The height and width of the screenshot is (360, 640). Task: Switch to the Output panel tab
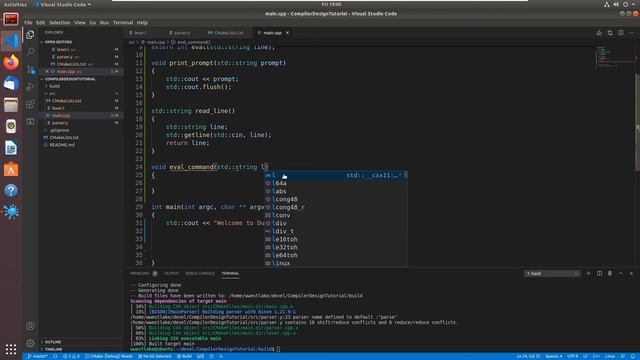171,273
